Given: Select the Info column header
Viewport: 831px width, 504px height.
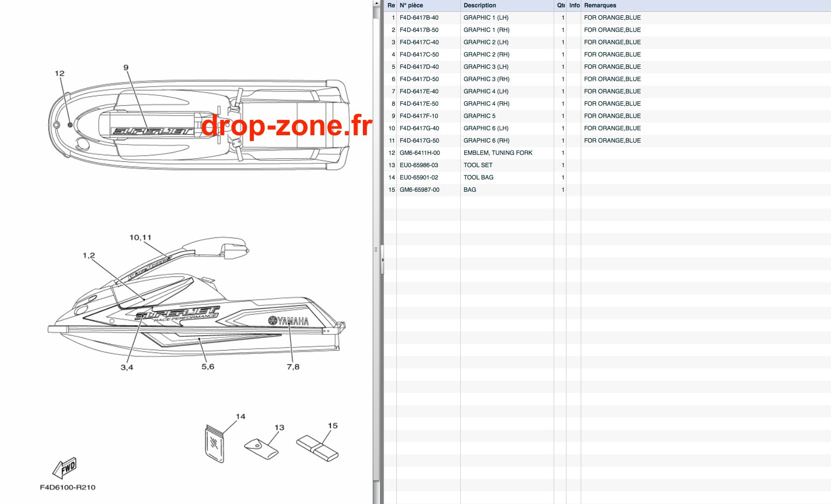Looking at the screenshot, I should pos(574,5).
